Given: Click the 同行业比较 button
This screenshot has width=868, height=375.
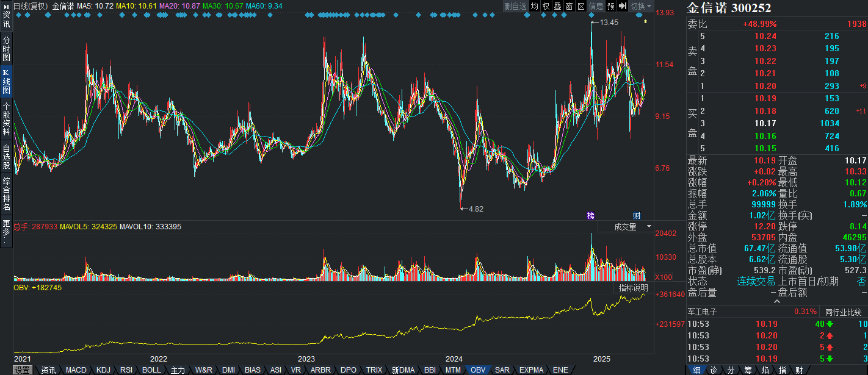Looking at the screenshot, I should [x=843, y=312].
